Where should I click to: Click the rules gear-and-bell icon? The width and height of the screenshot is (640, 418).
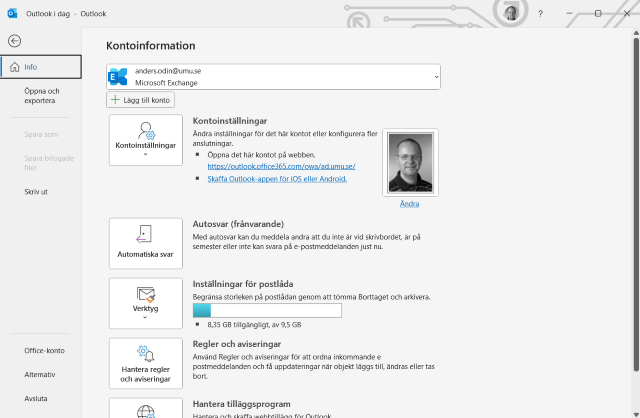pyautogui.click(x=146, y=354)
